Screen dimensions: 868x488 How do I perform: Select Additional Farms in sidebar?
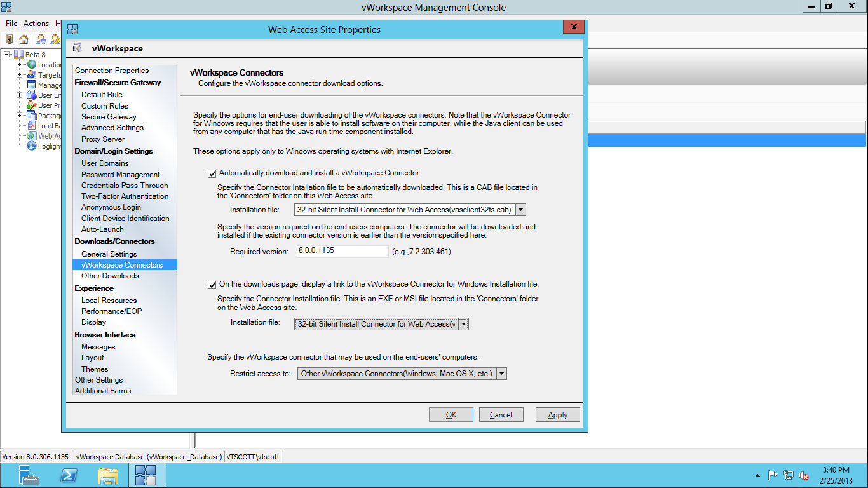tap(103, 391)
